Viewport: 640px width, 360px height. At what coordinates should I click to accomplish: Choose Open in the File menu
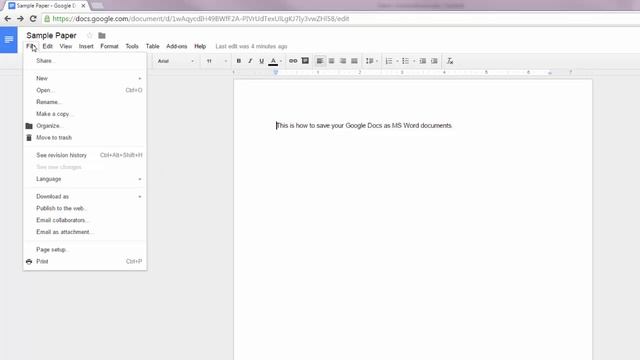click(85, 90)
